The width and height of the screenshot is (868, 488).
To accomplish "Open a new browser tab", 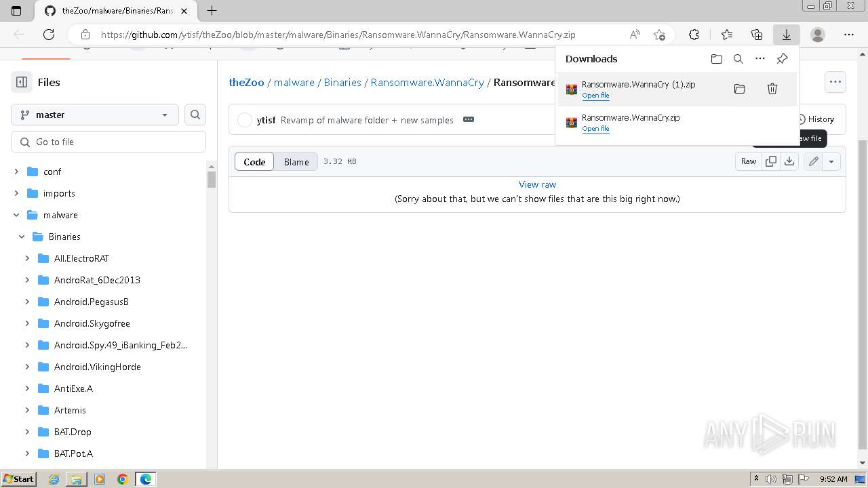I will click(x=212, y=11).
